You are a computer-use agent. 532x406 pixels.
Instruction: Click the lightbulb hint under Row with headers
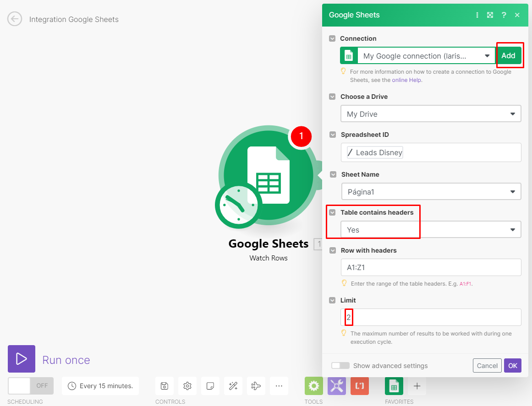pyautogui.click(x=344, y=283)
